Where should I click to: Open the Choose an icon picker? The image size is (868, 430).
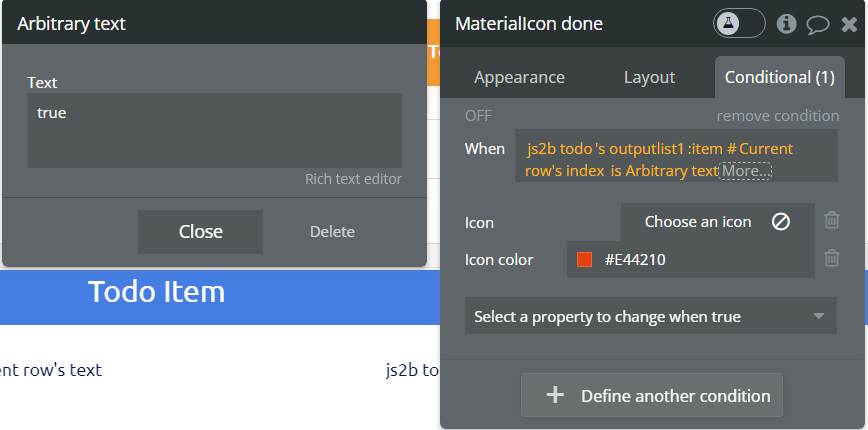click(x=698, y=222)
